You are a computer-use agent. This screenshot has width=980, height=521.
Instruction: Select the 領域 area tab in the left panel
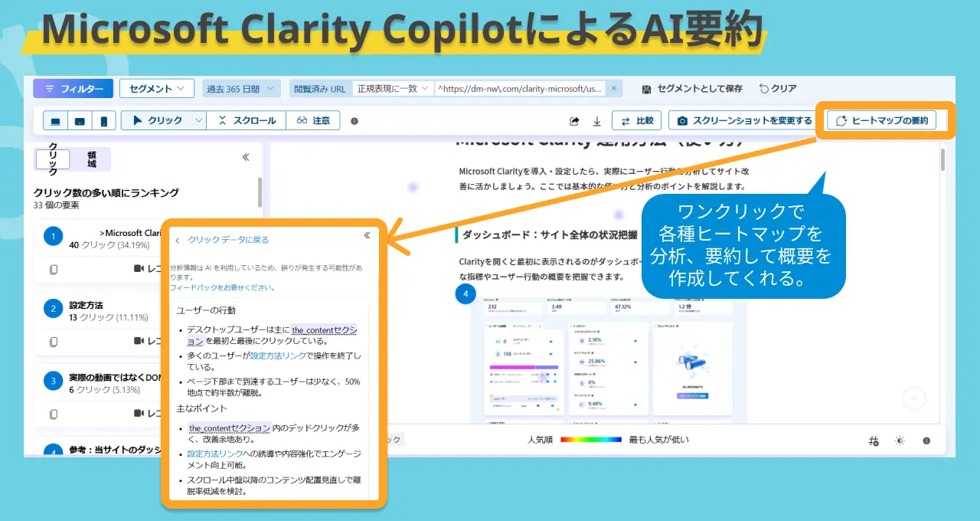91,159
